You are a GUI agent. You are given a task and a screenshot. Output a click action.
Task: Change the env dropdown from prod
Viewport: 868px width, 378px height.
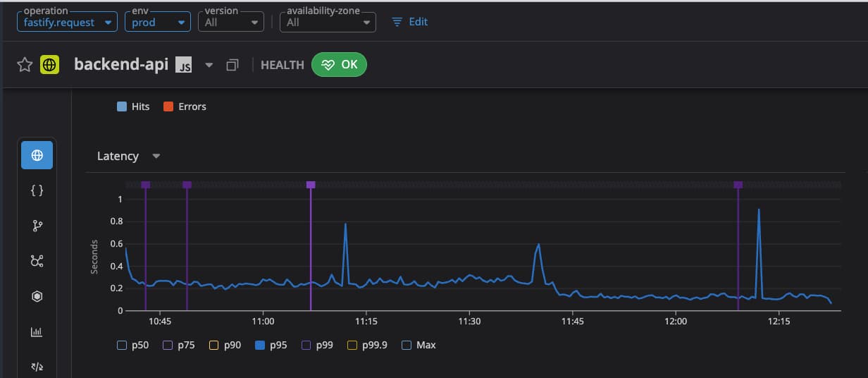tap(158, 23)
